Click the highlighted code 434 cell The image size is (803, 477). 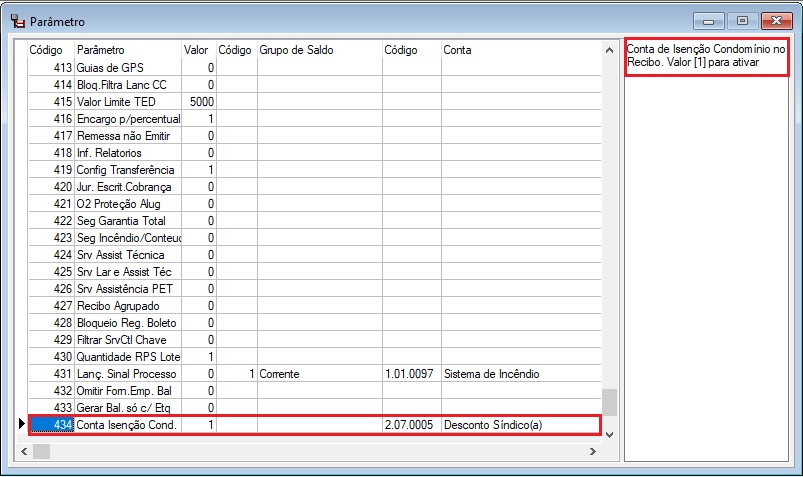pos(51,425)
